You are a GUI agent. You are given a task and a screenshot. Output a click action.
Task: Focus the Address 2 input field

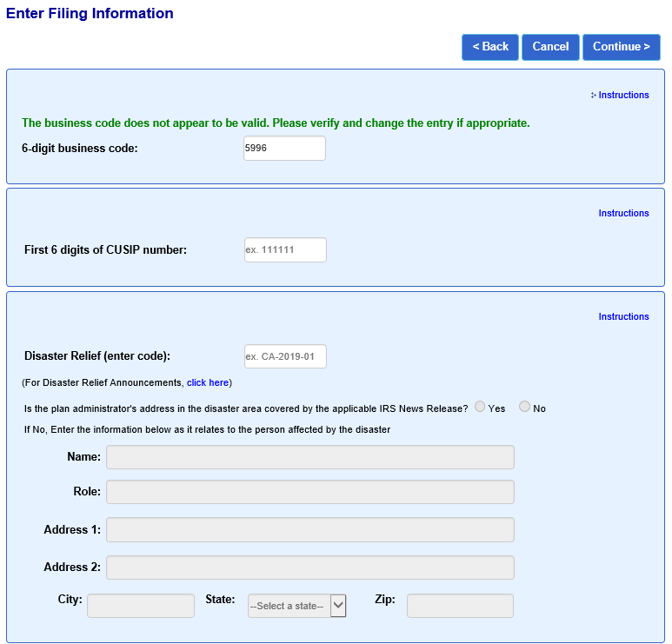[309, 568]
